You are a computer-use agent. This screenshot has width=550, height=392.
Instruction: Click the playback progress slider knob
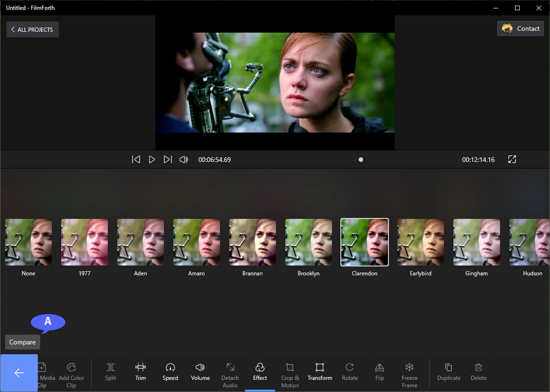(360, 160)
